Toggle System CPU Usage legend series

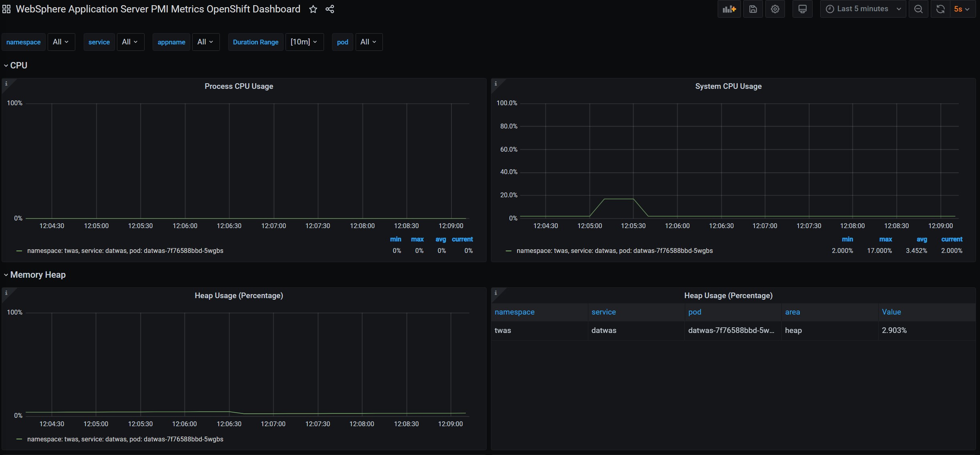coord(614,251)
